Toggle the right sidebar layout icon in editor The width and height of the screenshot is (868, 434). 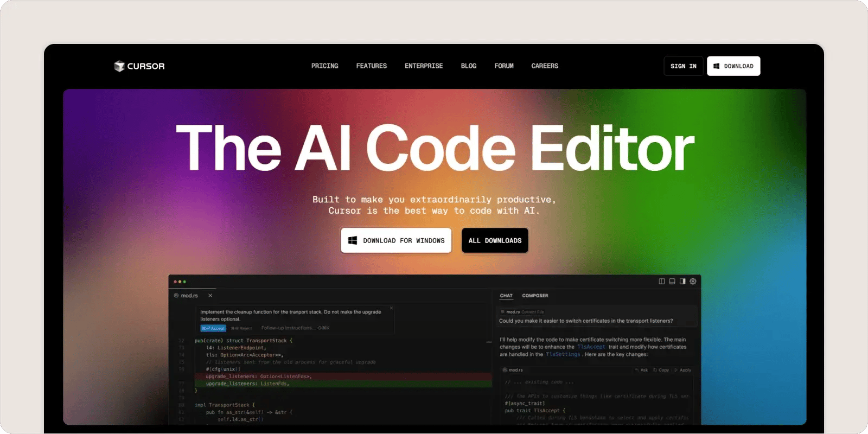click(682, 281)
